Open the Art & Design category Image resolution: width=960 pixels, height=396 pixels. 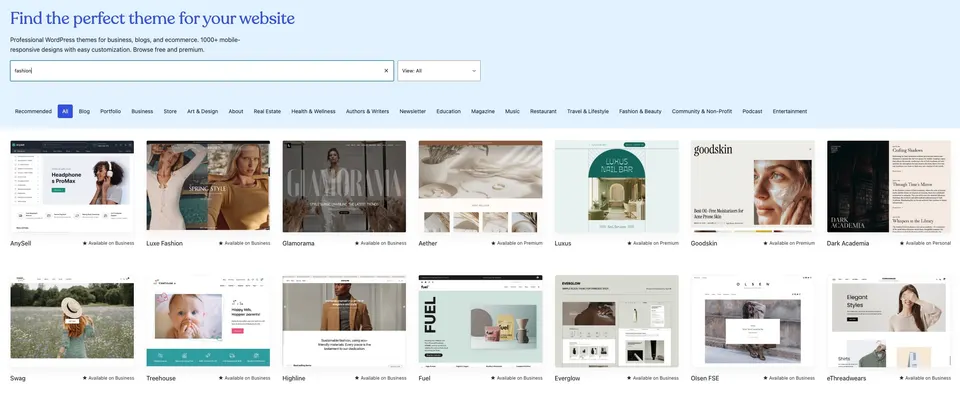[x=203, y=111]
